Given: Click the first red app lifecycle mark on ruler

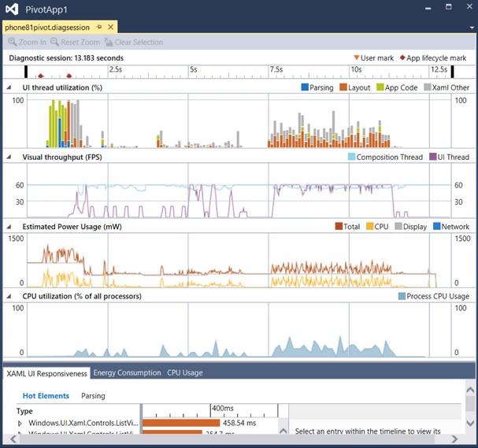Looking at the screenshot, I should coord(41,77).
